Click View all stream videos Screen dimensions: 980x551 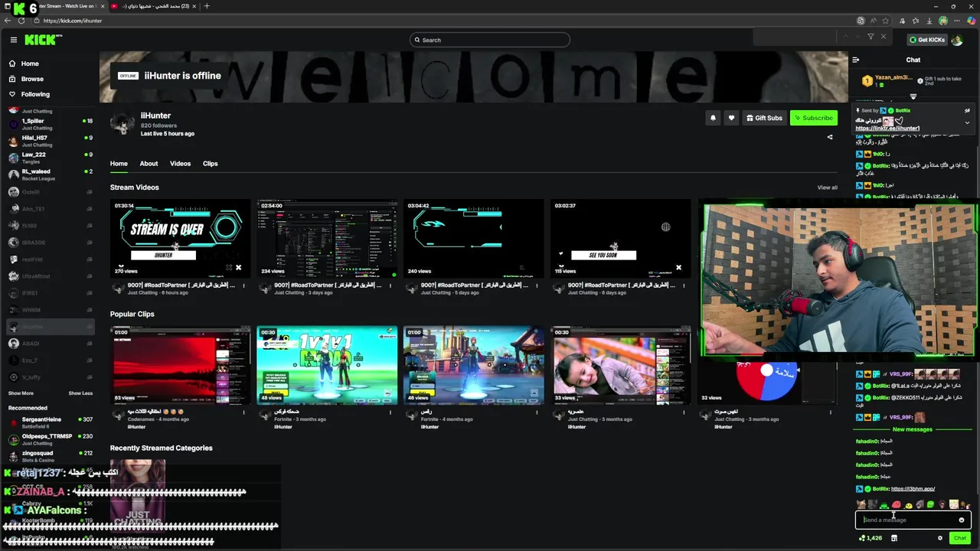pos(827,187)
